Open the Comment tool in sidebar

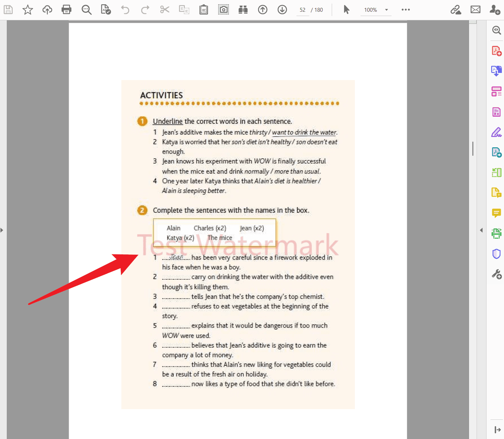[497, 213]
